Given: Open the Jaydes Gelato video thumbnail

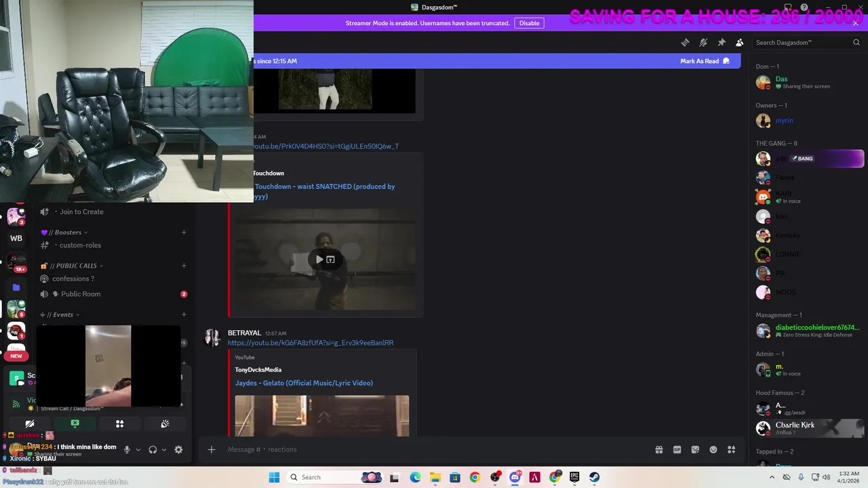Looking at the screenshot, I should pyautogui.click(x=322, y=415).
